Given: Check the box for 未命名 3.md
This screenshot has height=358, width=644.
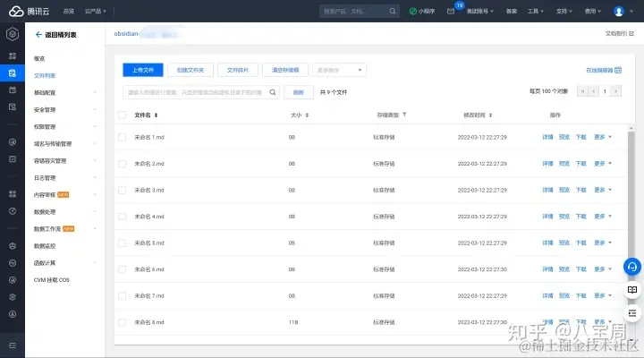Looking at the screenshot, I should [x=122, y=190].
